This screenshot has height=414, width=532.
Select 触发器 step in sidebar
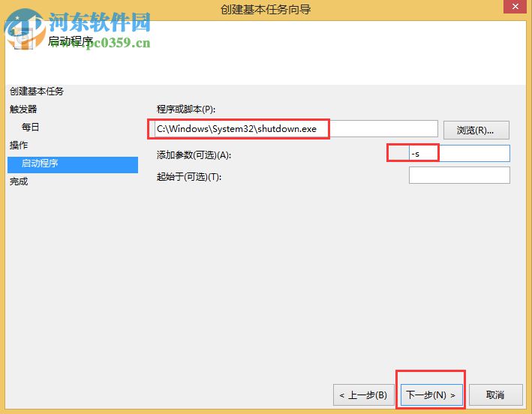click(x=23, y=109)
